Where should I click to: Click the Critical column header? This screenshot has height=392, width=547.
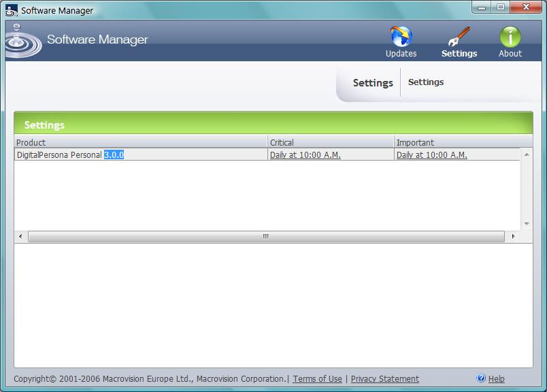click(331, 142)
